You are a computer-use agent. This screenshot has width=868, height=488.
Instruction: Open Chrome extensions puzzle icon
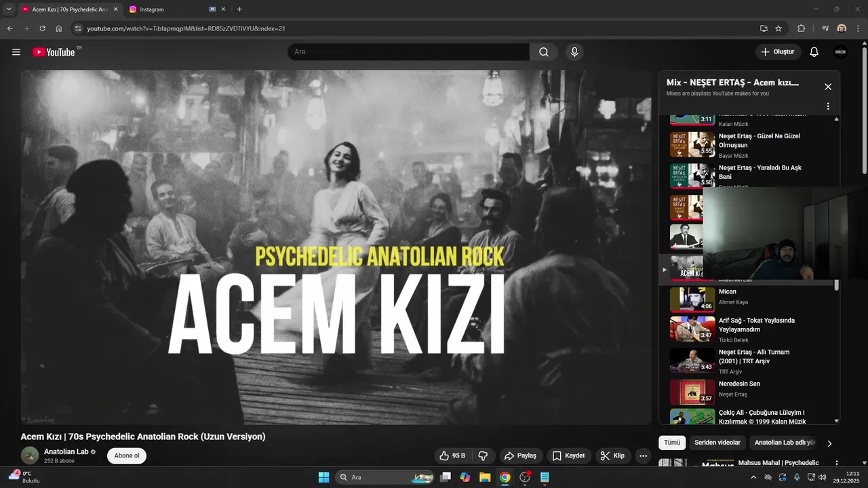(802, 28)
